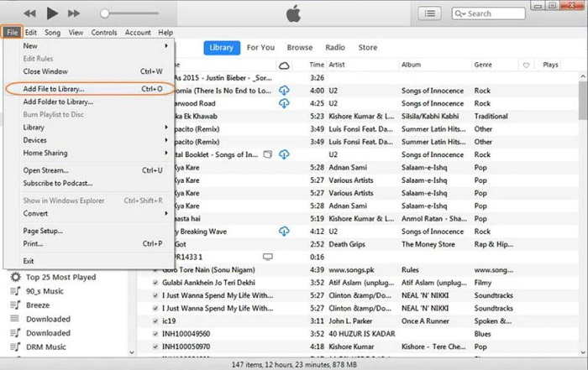The width and height of the screenshot is (588, 370).
Task: Click the playlist icon beside DRM Music
Action: click(15, 347)
